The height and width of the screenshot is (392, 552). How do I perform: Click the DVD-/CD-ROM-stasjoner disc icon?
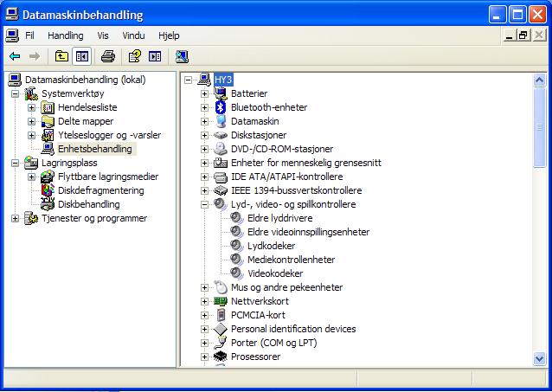click(x=221, y=149)
